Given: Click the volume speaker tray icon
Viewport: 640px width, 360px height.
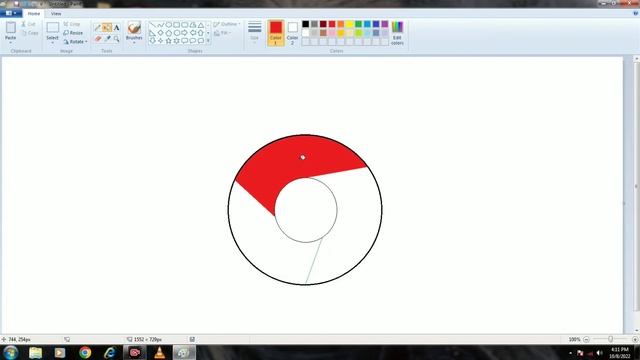Looking at the screenshot, I should 599,353.
